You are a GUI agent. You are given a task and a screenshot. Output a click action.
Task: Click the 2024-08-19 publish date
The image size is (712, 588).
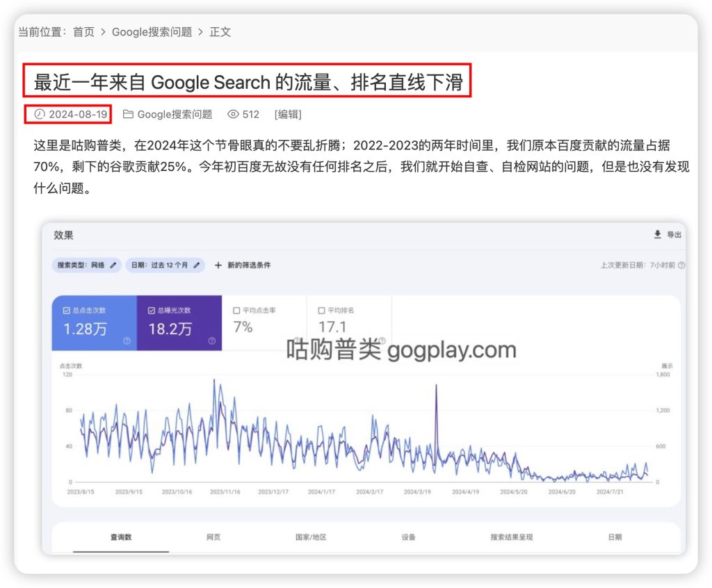coord(78,115)
